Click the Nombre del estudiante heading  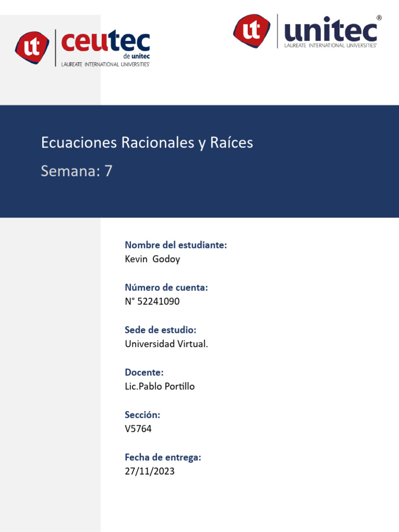tap(176, 245)
